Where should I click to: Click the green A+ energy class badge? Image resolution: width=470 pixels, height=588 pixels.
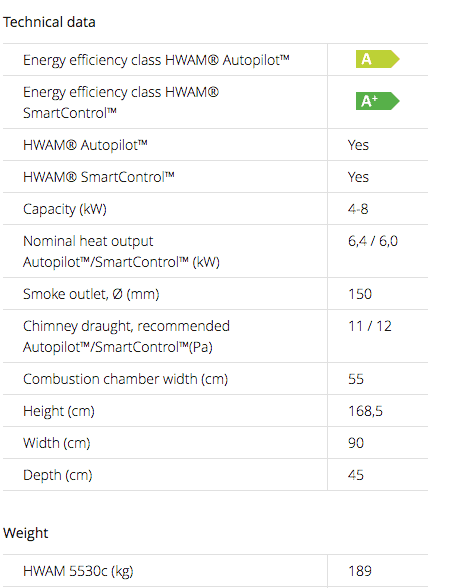(x=377, y=101)
